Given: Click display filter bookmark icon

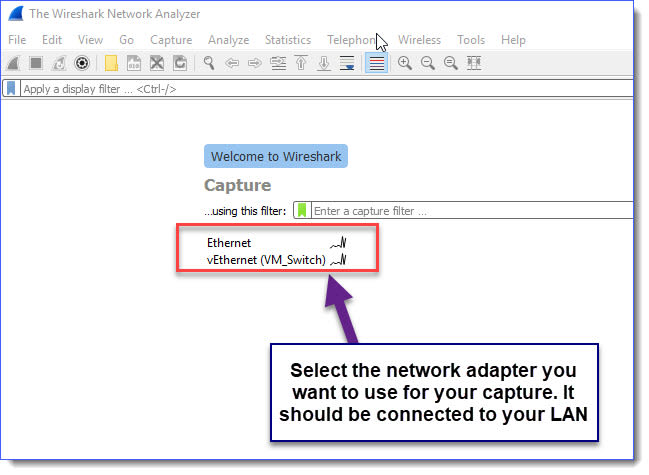Looking at the screenshot, I should 11,89.
